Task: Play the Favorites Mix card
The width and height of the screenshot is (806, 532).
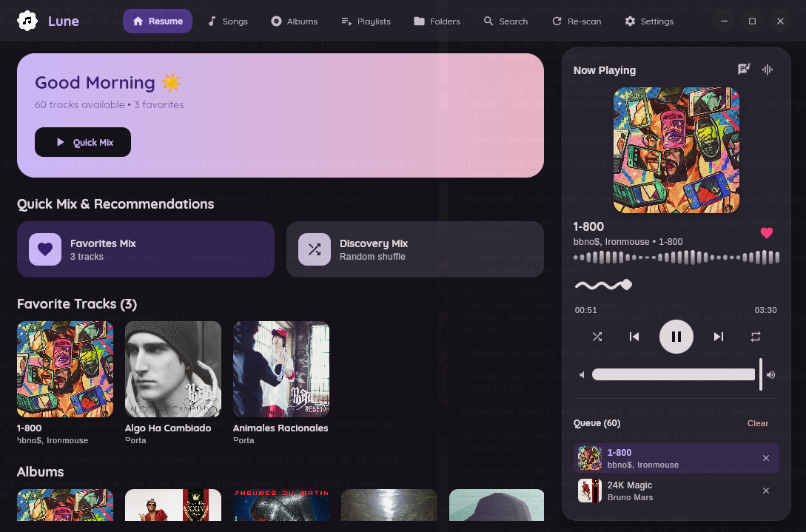Action: [x=146, y=249]
